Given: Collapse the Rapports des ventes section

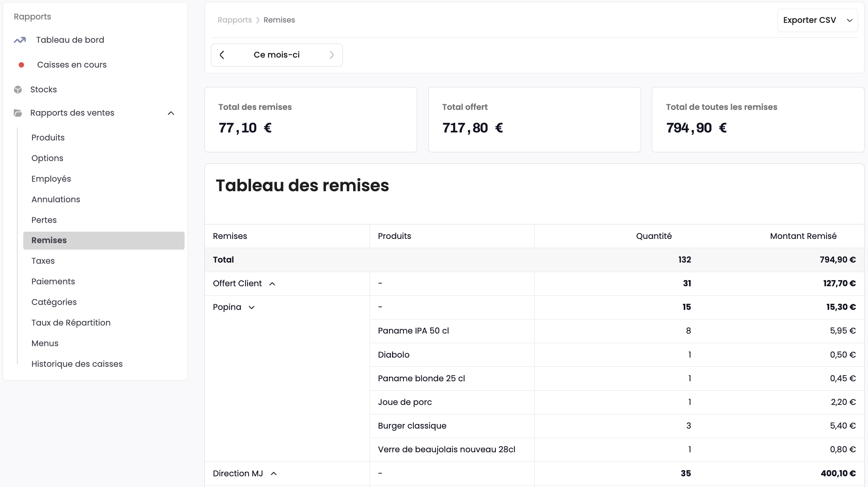Looking at the screenshot, I should [171, 113].
